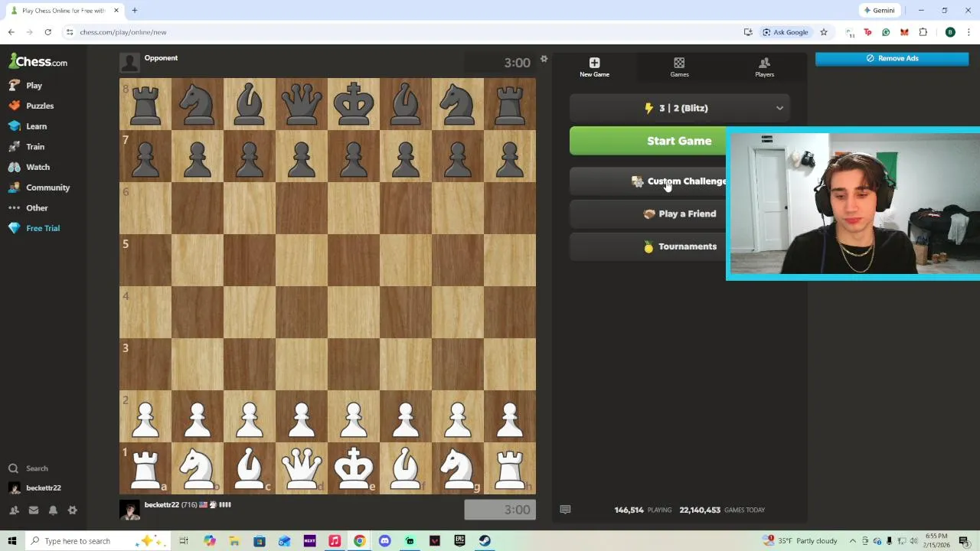Image resolution: width=980 pixels, height=551 pixels.
Task: Open the Community section
Action: 47,187
